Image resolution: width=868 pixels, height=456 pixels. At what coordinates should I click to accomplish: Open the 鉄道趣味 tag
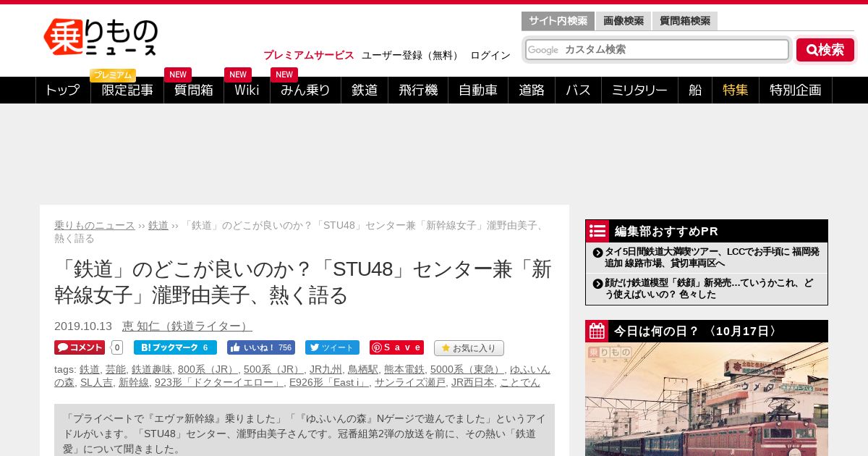(x=152, y=369)
